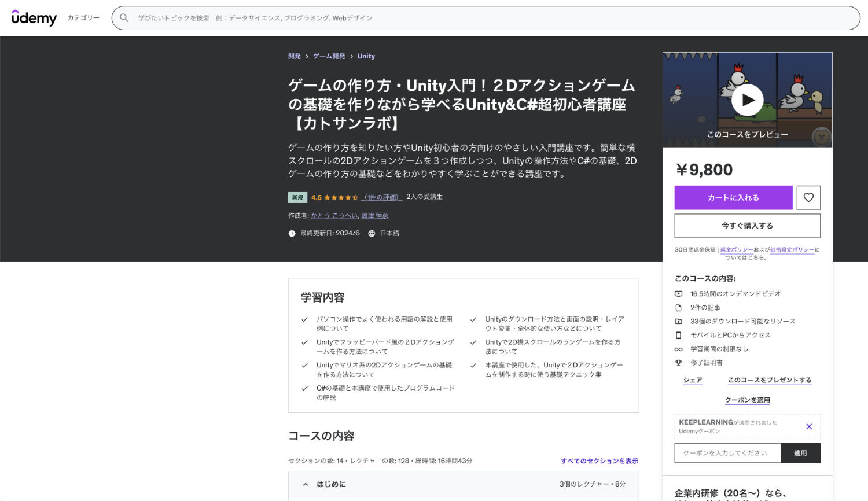Click コースの内容 heading
This screenshot has height=501, width=868.
click(321, 436)
